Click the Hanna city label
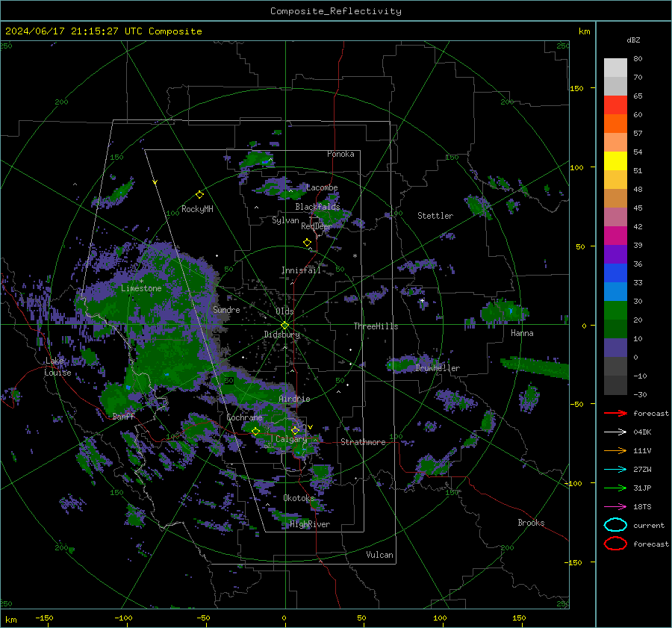 pos(522,333)
